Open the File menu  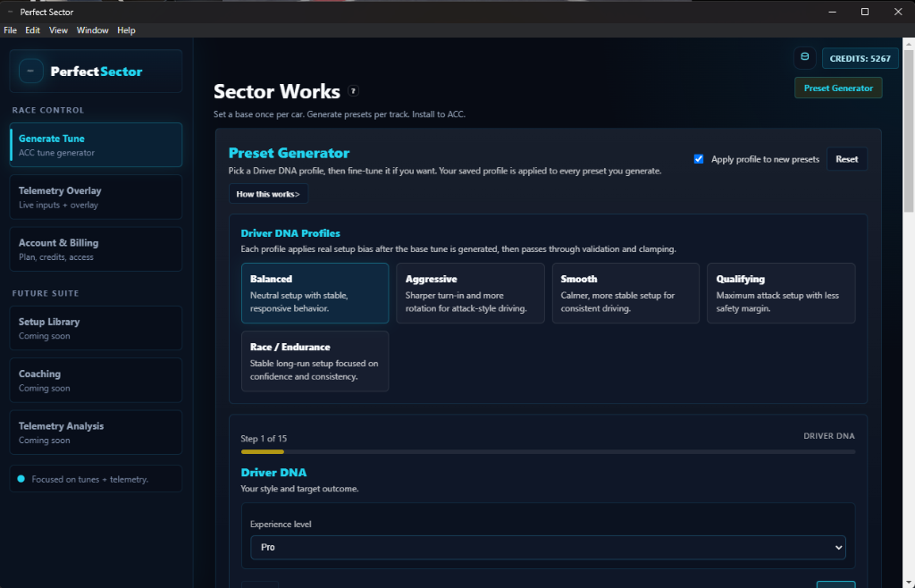(x=11, y=30)
